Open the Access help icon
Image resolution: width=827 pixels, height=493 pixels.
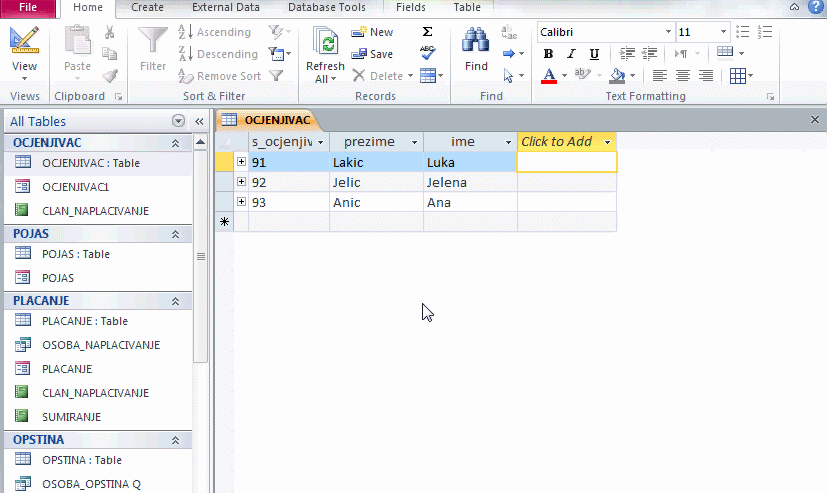817,7
